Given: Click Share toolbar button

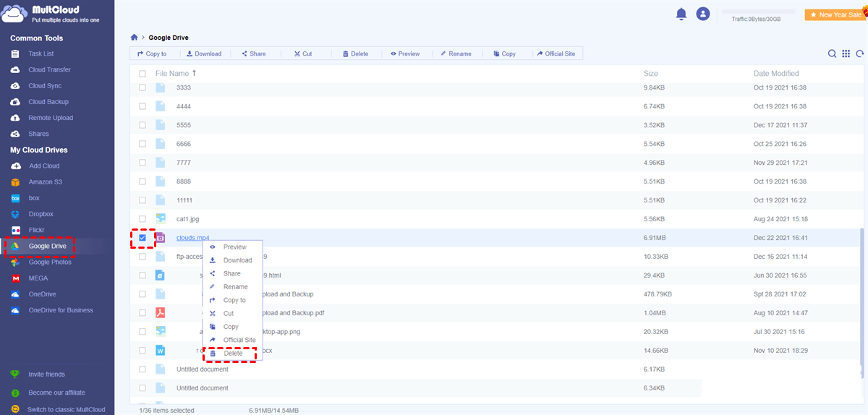Looking at the screenshot, I should (x=253, y=54).
